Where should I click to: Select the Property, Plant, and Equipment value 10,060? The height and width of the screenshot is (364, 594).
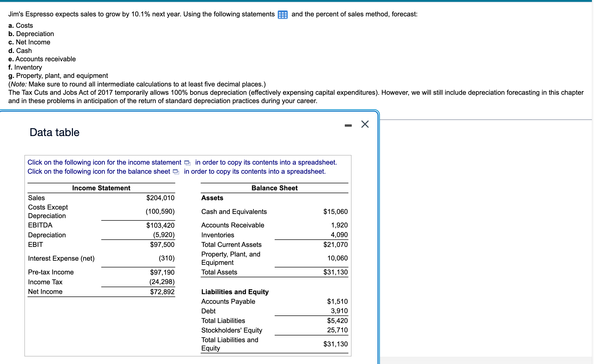pyautogui.click(x=337, y=258)
